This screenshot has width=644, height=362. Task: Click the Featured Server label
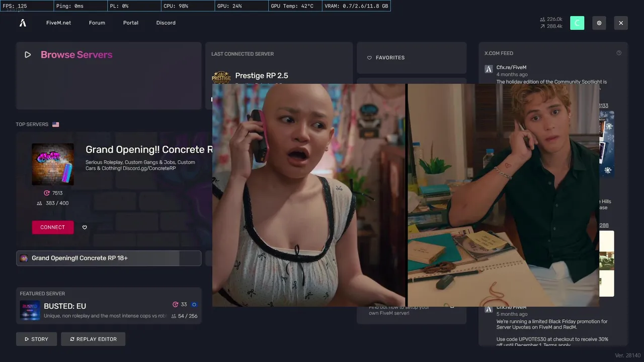42,294
